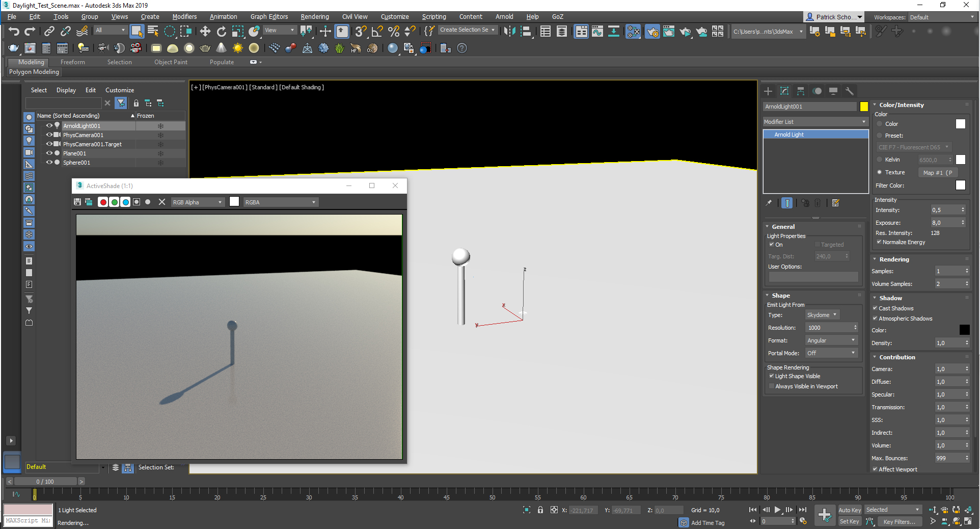The image size is (980, 529).
Task: Disable the Cast Shadows checkbox
Action: pyautogui.click(x=875, y=308)
